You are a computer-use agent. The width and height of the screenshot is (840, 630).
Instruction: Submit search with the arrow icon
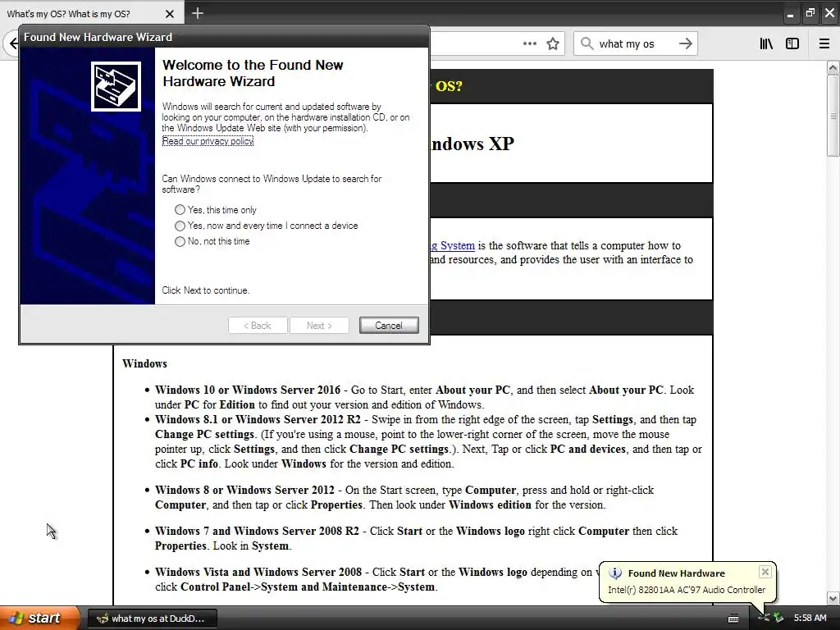pyautogui.click(x=686, y=43)
